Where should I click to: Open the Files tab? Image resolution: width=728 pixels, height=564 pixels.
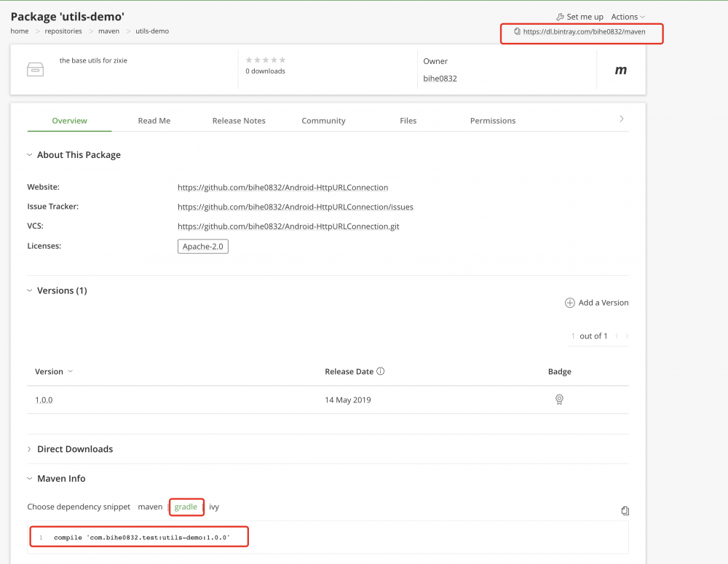(x=408, y=121)
